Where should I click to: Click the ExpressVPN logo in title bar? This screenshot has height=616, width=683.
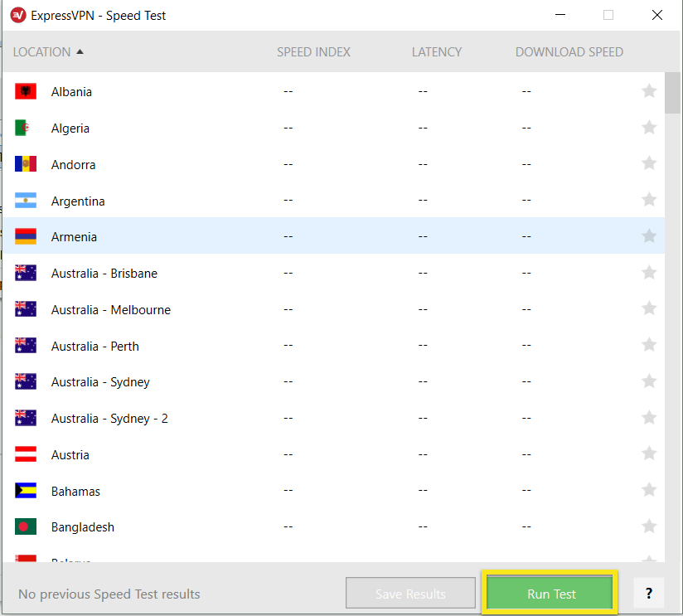tap(18, 15)
